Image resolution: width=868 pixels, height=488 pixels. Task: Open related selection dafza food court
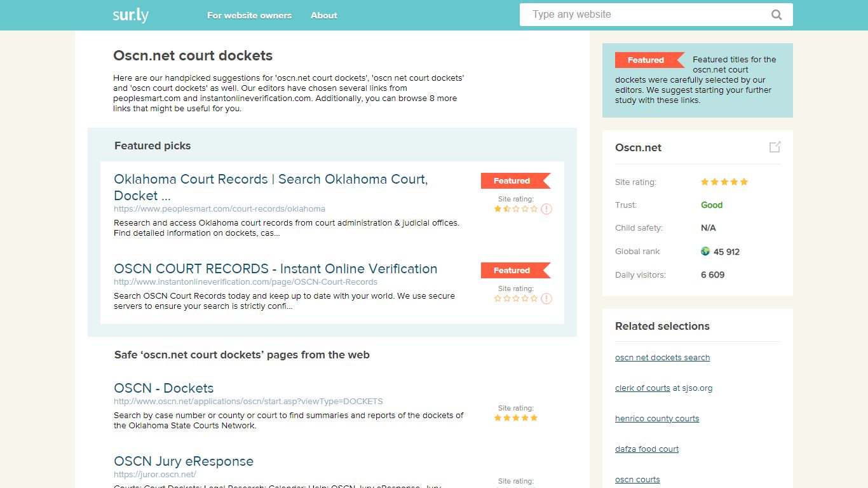(x=647, y=449)
